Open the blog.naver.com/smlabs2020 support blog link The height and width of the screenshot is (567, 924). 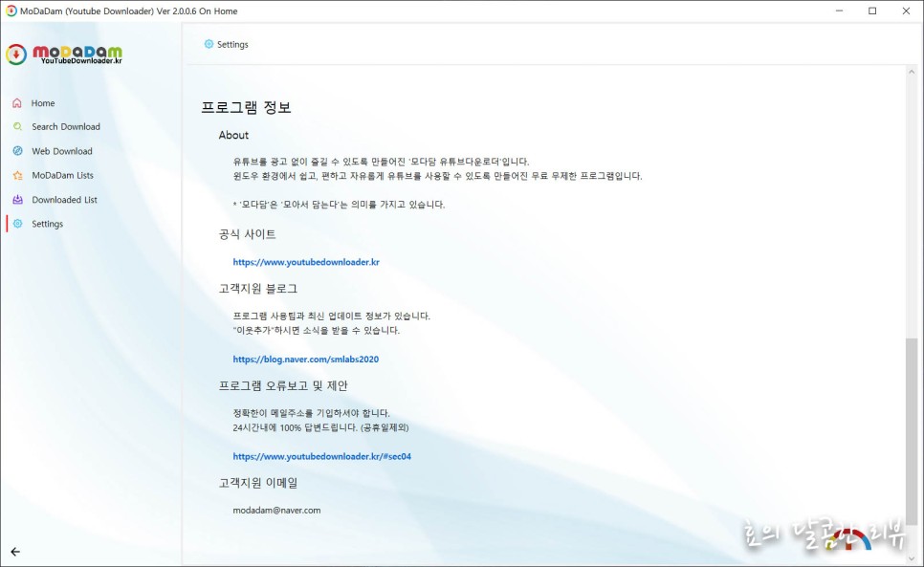[x=305, y=359]
